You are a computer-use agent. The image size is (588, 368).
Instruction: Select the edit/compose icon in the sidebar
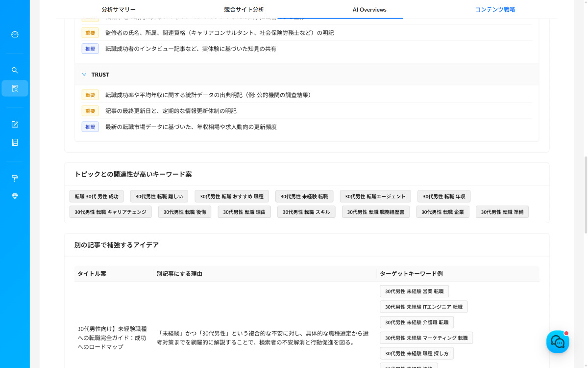[x=15, y=124]
